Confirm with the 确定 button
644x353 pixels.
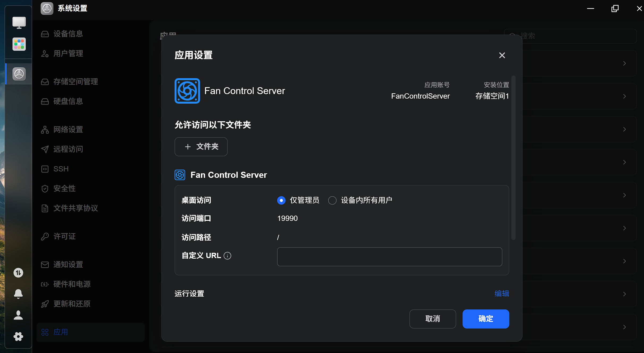click(486, 319)
